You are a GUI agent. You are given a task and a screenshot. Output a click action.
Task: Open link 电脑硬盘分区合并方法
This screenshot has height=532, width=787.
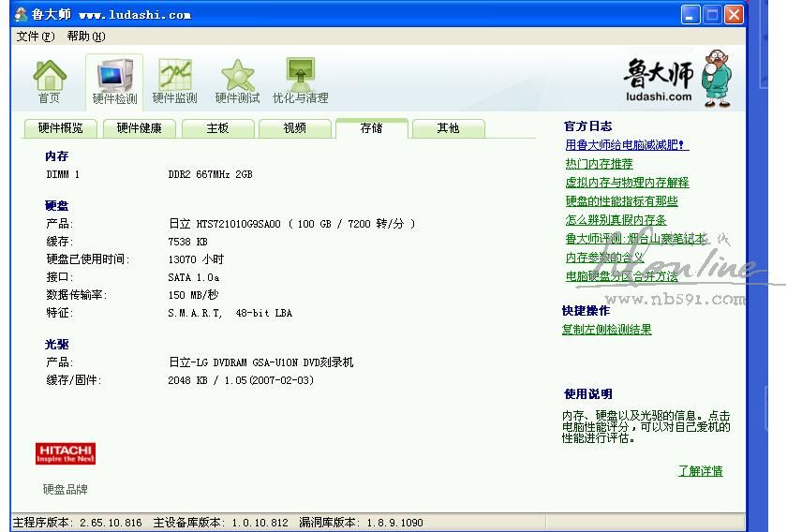pos(621,276)
